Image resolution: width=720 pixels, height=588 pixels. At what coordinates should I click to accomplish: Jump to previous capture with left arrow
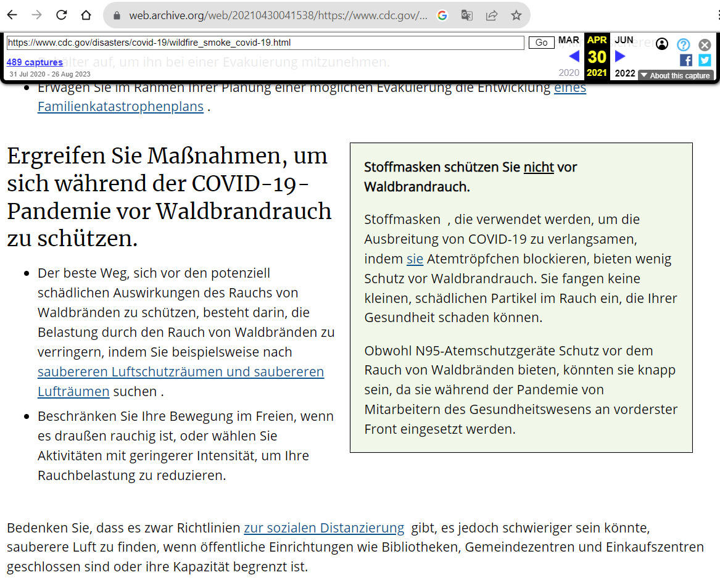click(x=574, y=57)
